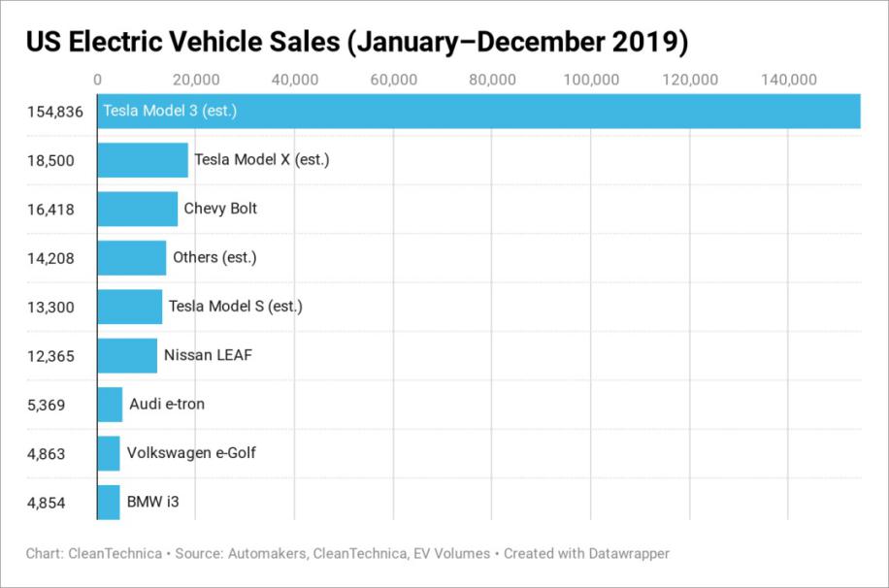Click the 154,836 value label
The width and height of the screenshot is (889, 588).
(x=55, y=112)
